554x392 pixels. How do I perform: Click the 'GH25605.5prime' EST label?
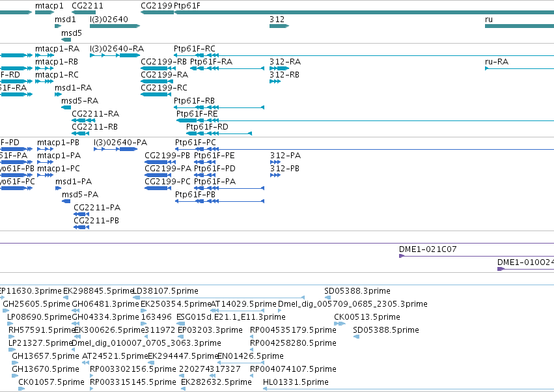pyautogui.click(x=36, y=303)
